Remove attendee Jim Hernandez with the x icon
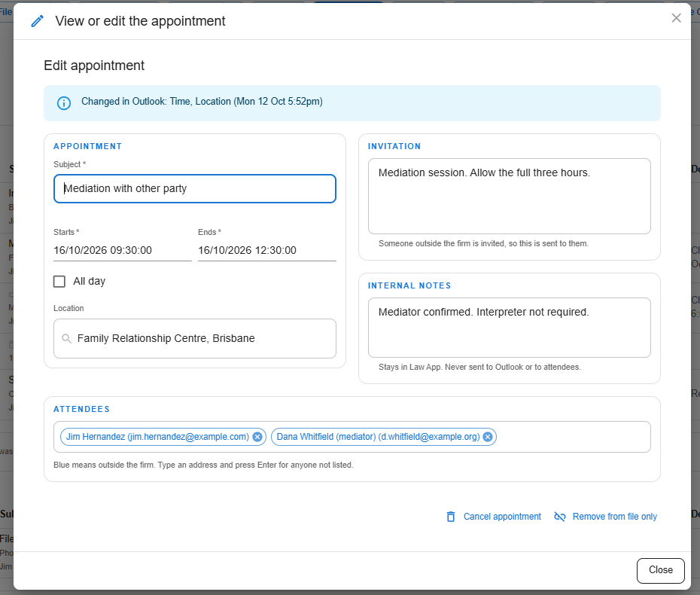 click(x=257, y=437)
